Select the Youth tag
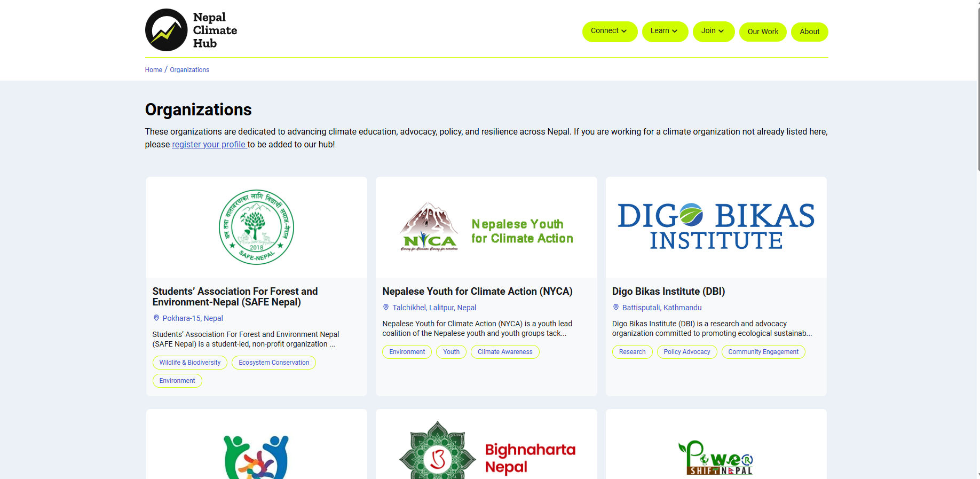 coord(452,352)
